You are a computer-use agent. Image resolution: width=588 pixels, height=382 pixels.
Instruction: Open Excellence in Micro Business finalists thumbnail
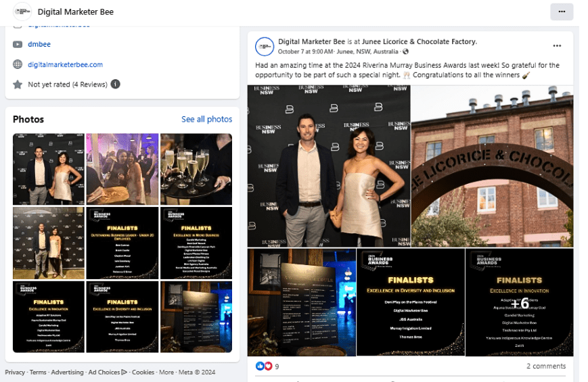coord(196,243)
